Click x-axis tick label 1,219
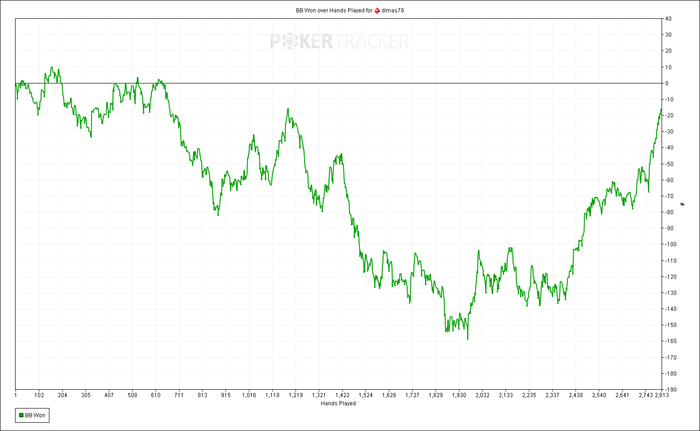700x431 pixels. click(x=296, y=395)
